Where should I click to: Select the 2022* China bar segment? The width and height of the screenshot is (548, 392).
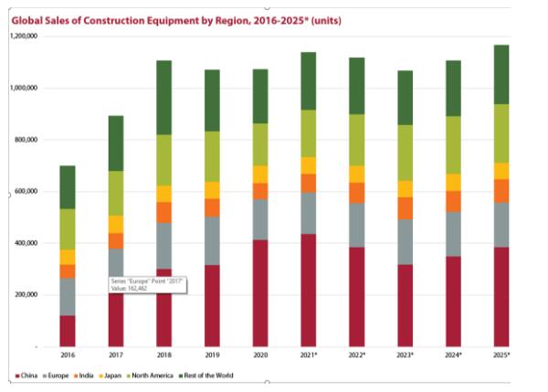point(357,297)
